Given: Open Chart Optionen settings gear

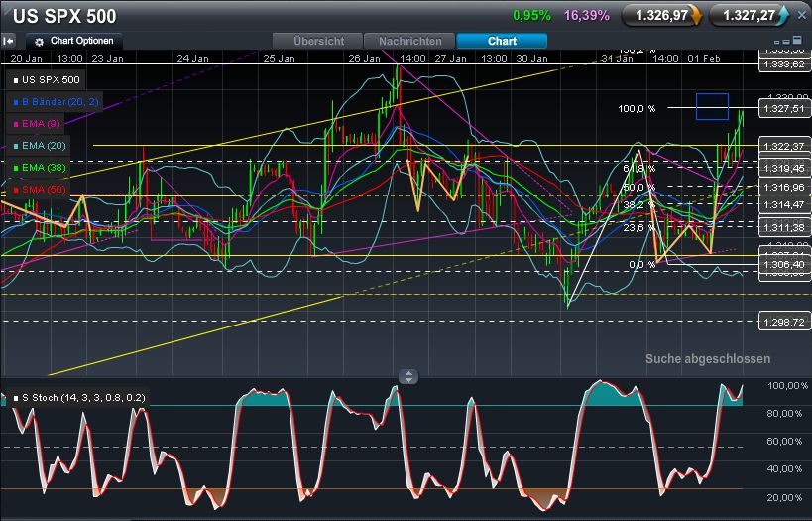Looking at the screenshot, I should [x=40, y=42].
